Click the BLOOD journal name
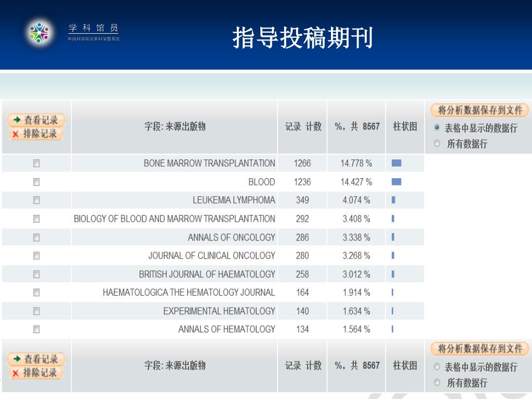532x399 pixels. 262,182
